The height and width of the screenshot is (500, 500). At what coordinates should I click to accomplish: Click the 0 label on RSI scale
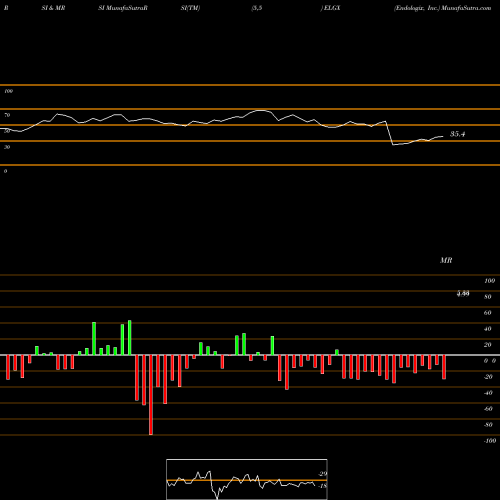(5, 171)
